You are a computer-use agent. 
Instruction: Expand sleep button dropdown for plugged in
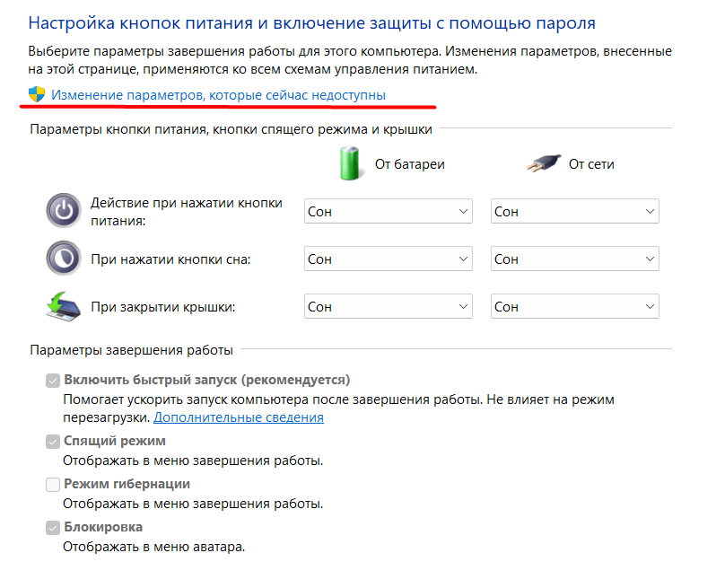574,259
